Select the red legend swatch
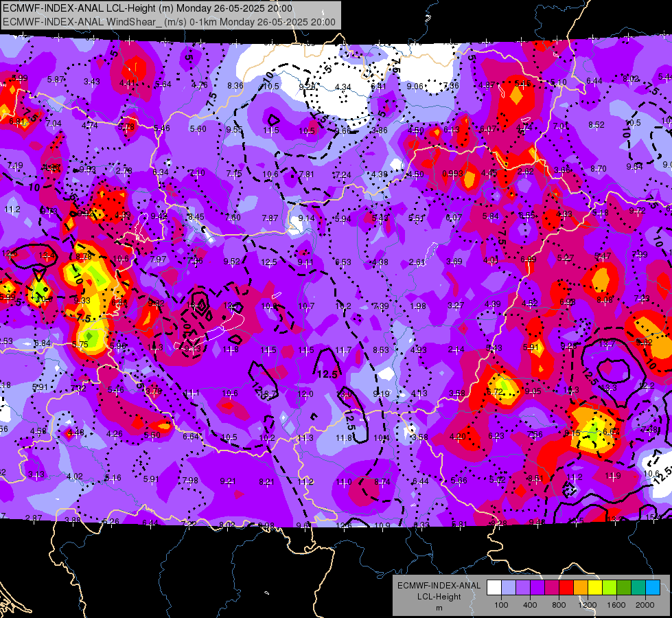Screen dimensions: 672x618 [x=566, y=588]
